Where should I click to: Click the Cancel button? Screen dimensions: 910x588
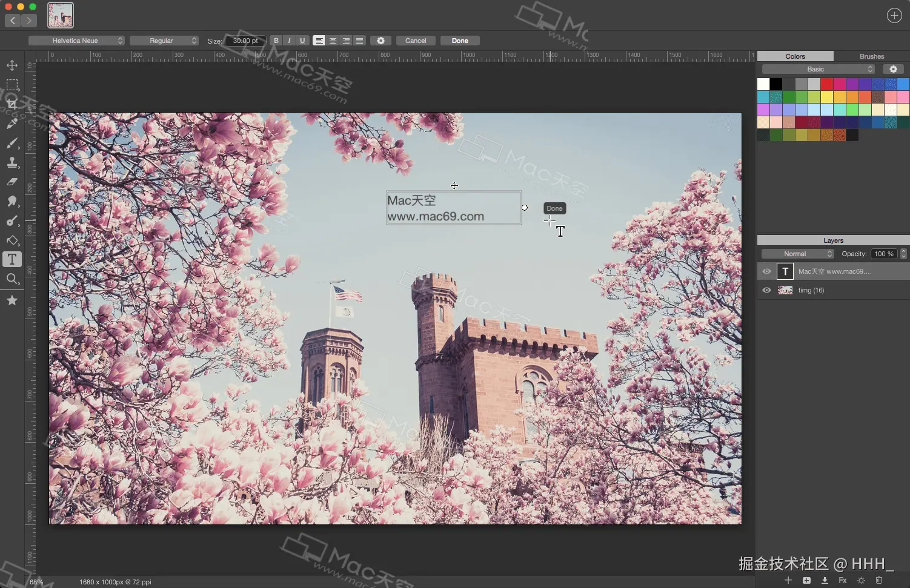416,41
